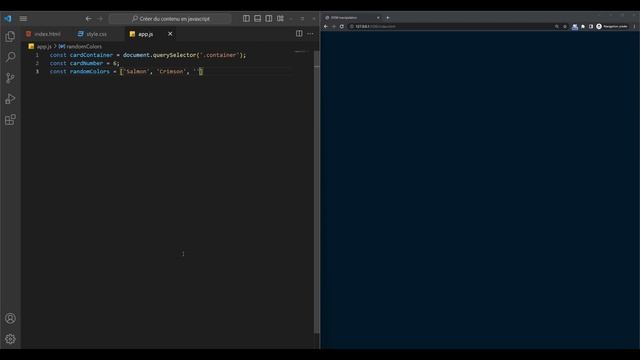
Task: Open the Run and Debug view
Action: coord(10,99)
